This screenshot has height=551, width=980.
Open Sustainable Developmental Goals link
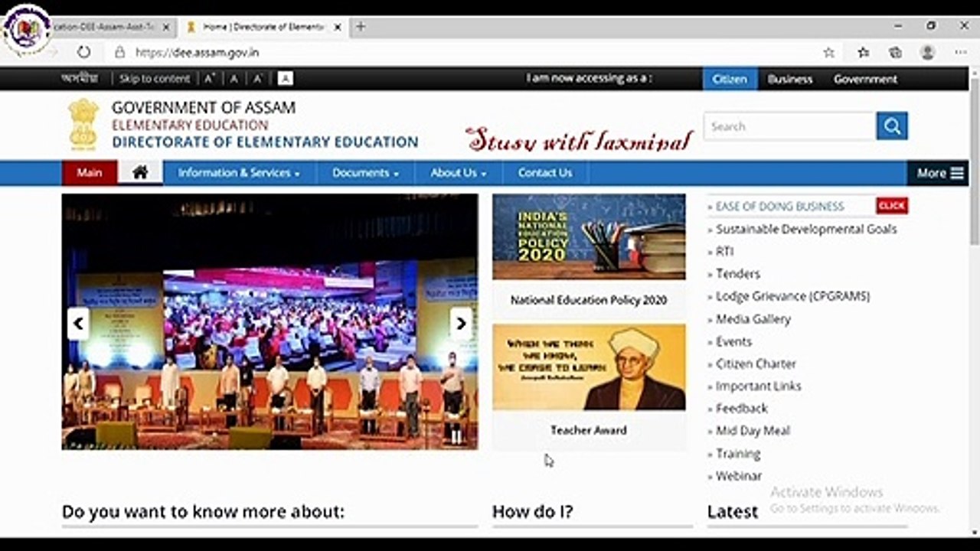pos(806,229)
